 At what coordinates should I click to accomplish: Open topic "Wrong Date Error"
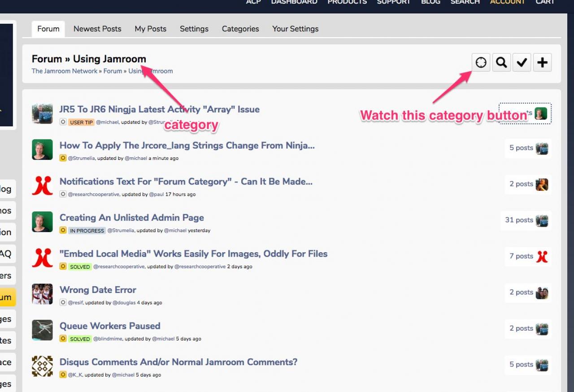(98, 290)
